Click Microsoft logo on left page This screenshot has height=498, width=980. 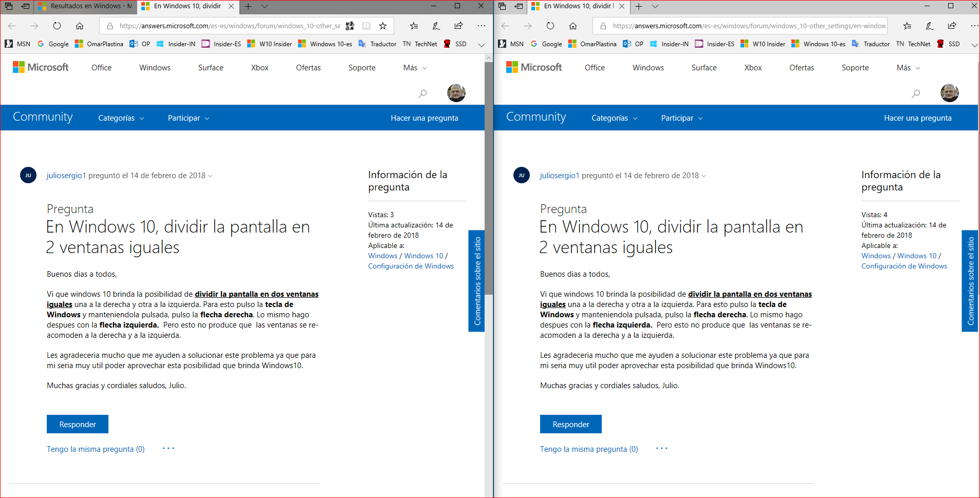click(41, 67)
